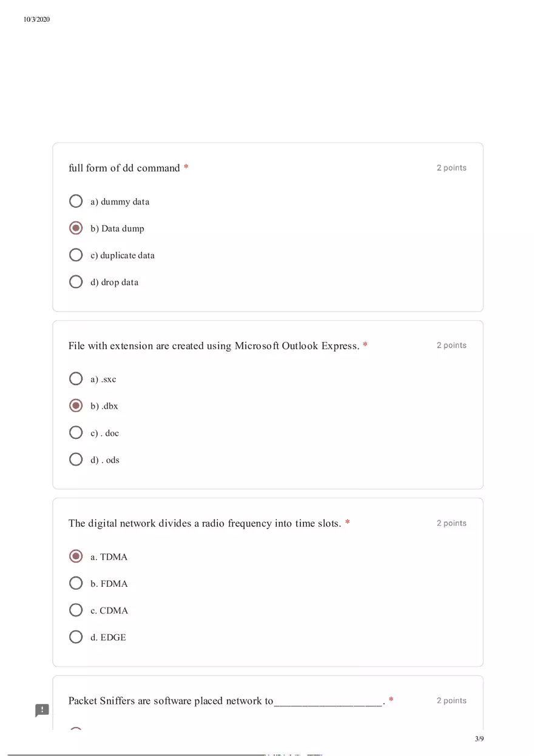The height and width of the screenshot is (756, 534).
Task: Click the red asterisk on the dd command question
Action: pyautogui.click(x=185, y=168)
